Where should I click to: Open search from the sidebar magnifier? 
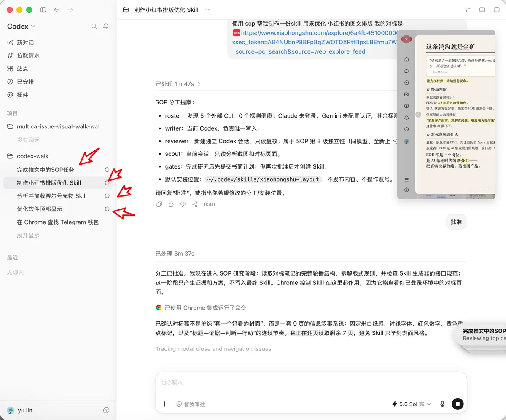[94, 26]
